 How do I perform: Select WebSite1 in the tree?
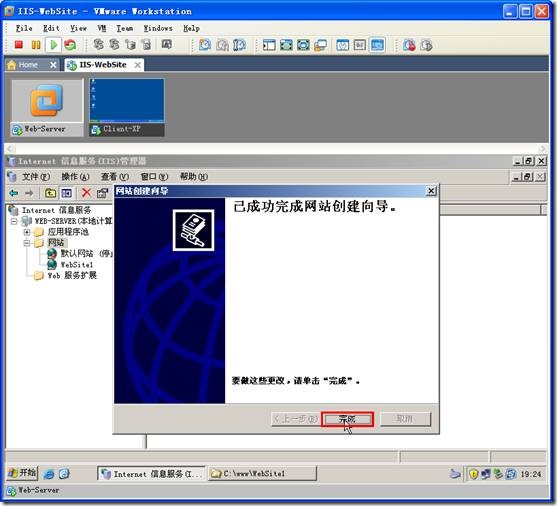[x=77, y=265]
